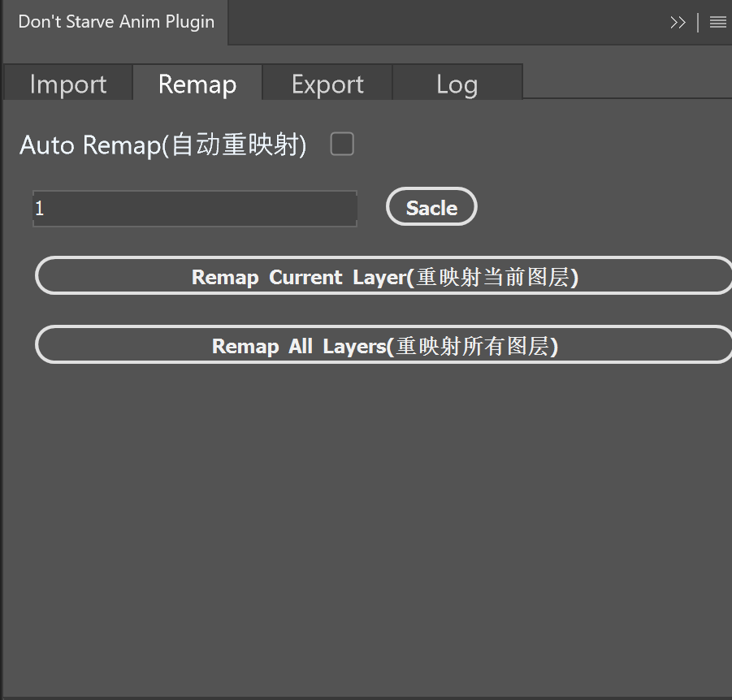Screen dimensions: 732x700
Task: Open the Export tab
Action: tap(327, 84)
